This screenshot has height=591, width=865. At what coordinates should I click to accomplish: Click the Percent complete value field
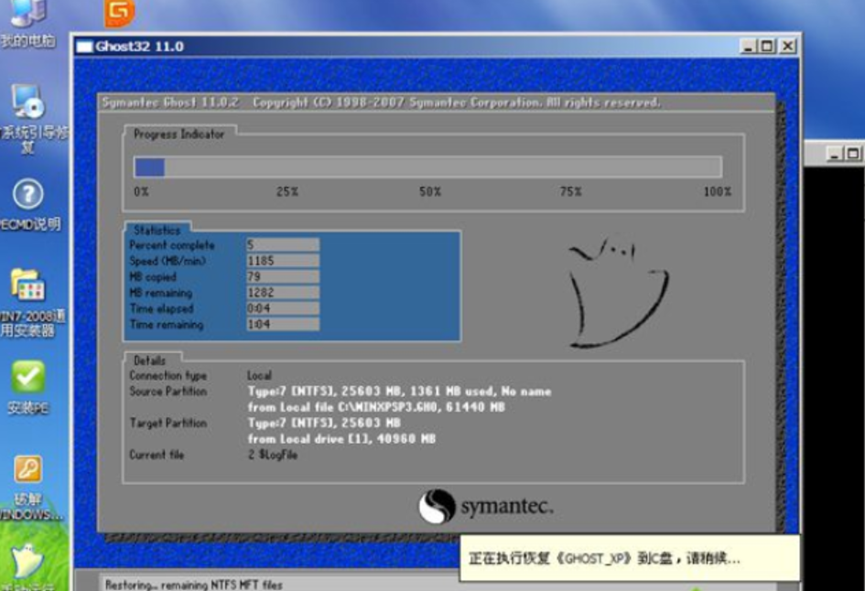(x=282, y=245)
